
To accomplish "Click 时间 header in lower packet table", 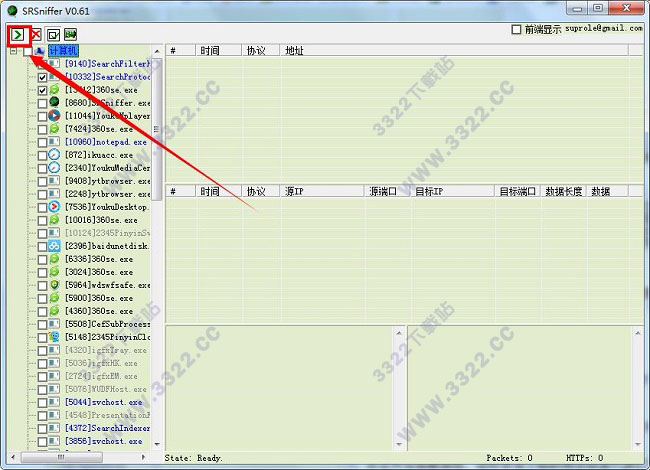I will point(218,191).
